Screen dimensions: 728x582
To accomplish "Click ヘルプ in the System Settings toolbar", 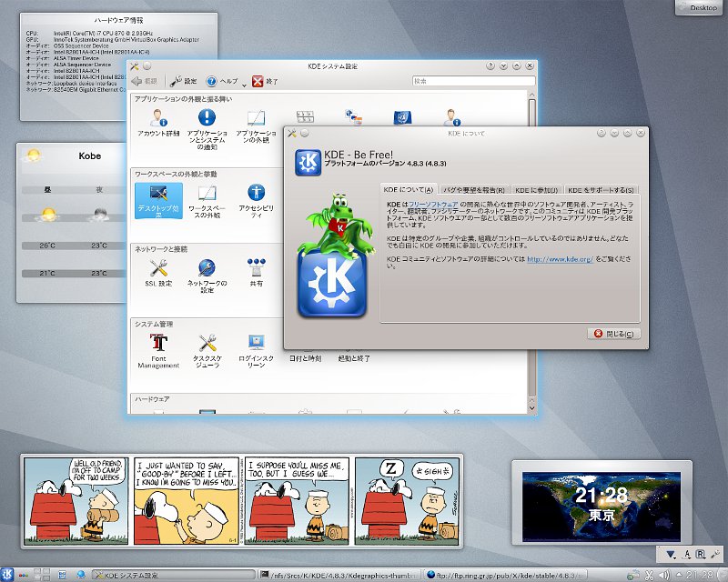I will coord(222,81).
